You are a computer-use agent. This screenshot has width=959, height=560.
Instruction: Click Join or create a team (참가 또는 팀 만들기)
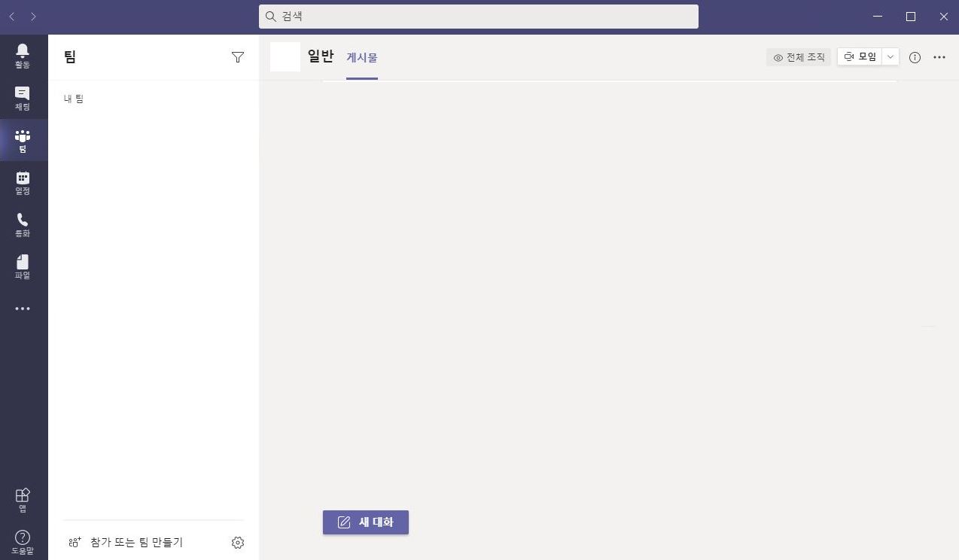[x=126, y=542]
